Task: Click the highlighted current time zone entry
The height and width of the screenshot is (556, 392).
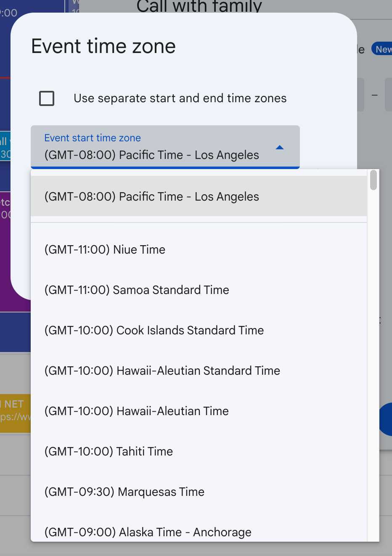Action: 152,196
